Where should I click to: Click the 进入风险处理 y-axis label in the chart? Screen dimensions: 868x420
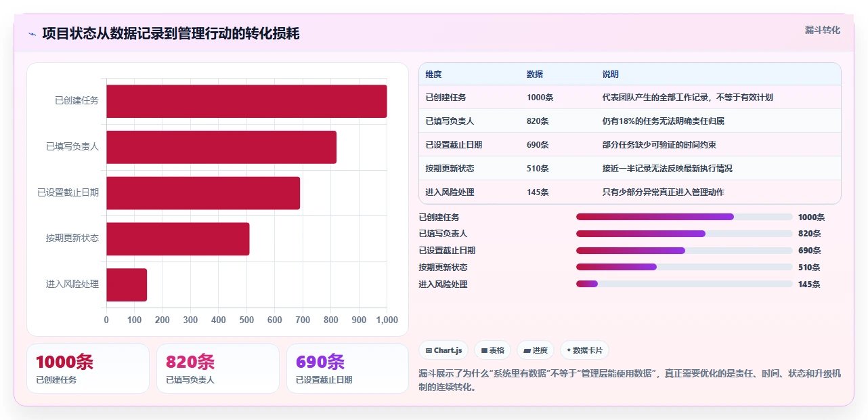click(x=72, y=285)
